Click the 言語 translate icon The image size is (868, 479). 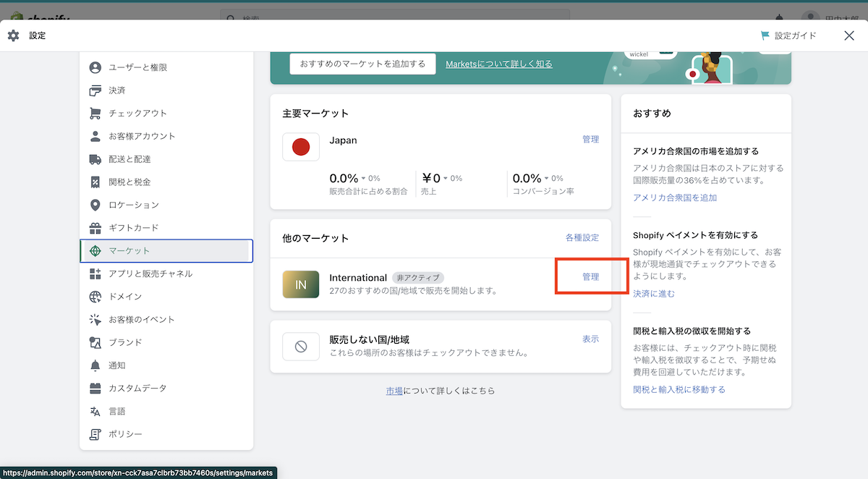pyautogui.click(x=95, y=411)
